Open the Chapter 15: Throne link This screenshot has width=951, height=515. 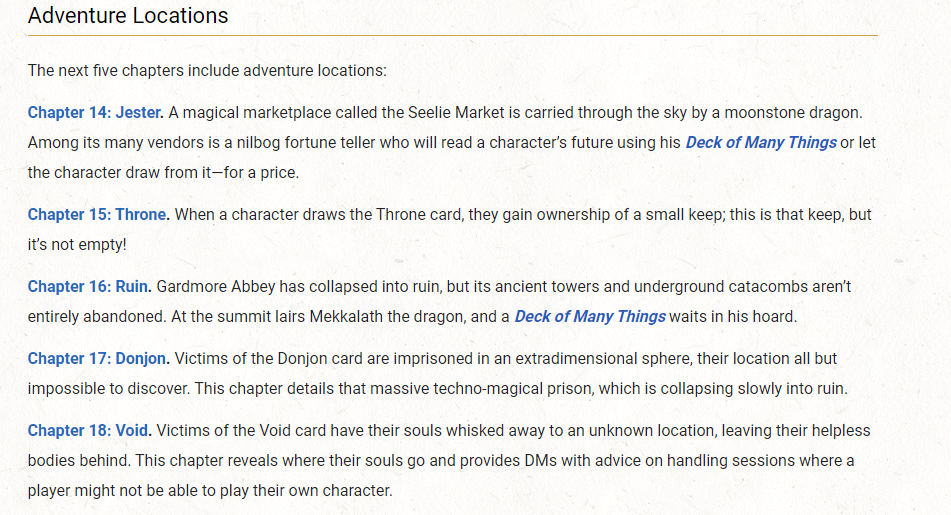(x=98, y=214)
